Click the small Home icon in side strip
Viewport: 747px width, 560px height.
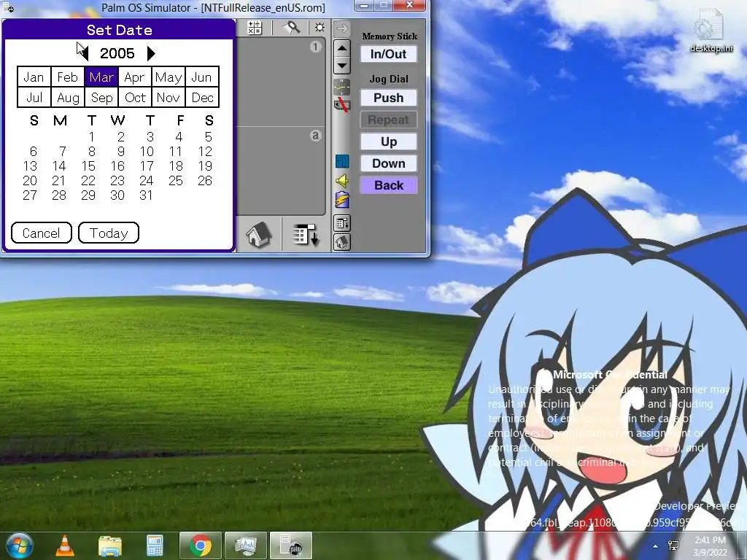[342, 242]
